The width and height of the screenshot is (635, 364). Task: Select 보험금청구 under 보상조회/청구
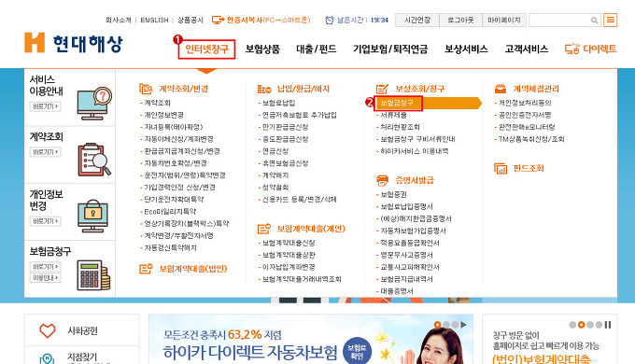(397, 103)
